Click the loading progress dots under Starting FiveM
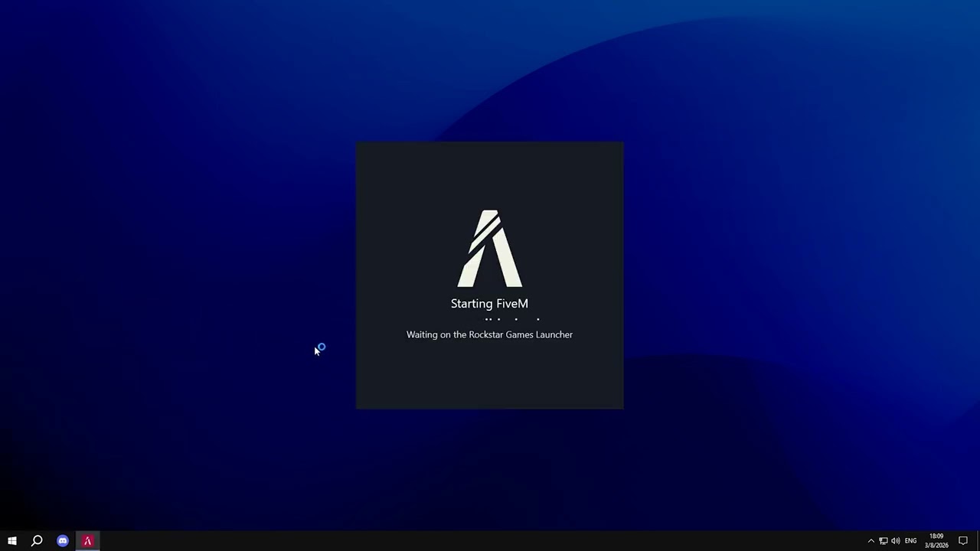Screen dimensions: 980x551 tap(512, 319)
